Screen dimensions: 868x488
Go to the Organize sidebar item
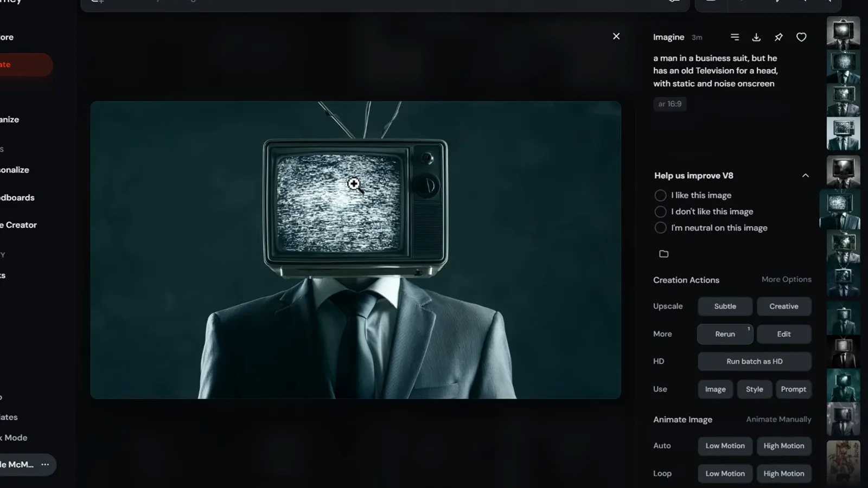tap(10, 119)
